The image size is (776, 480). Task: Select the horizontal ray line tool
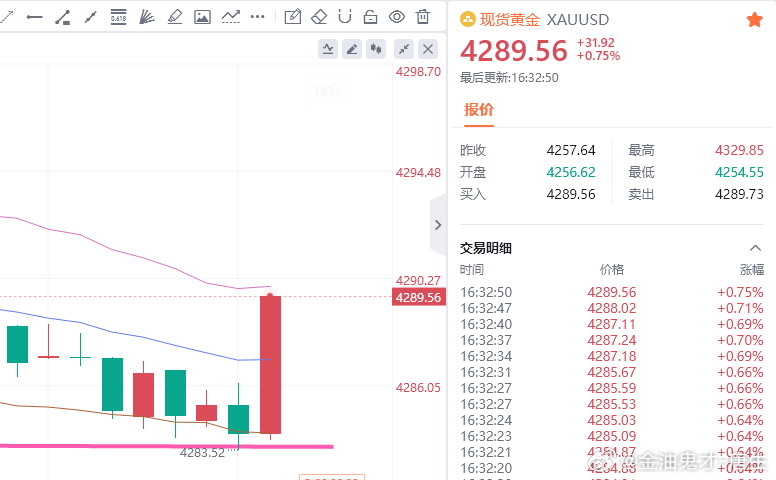34,17
